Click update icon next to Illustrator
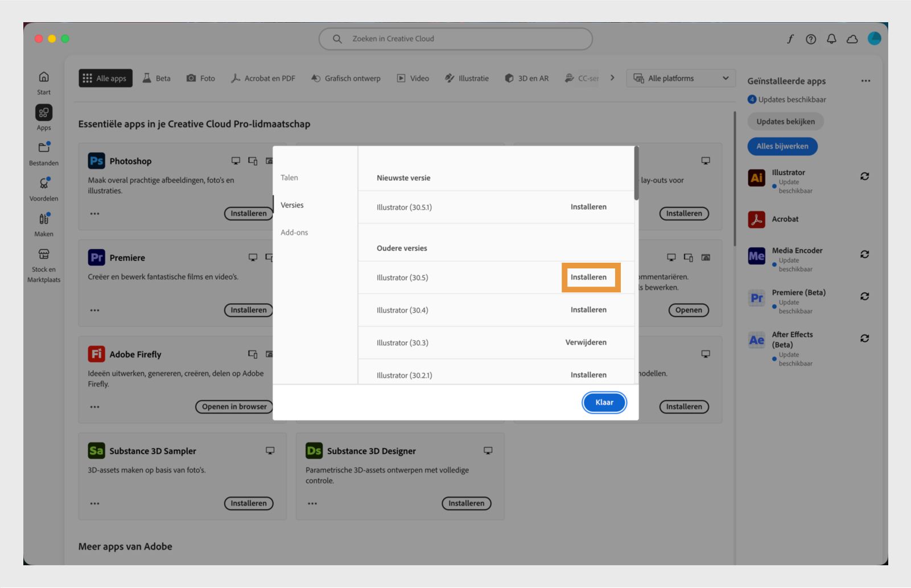This screenshot has height=588, width=911. (864, 176)
